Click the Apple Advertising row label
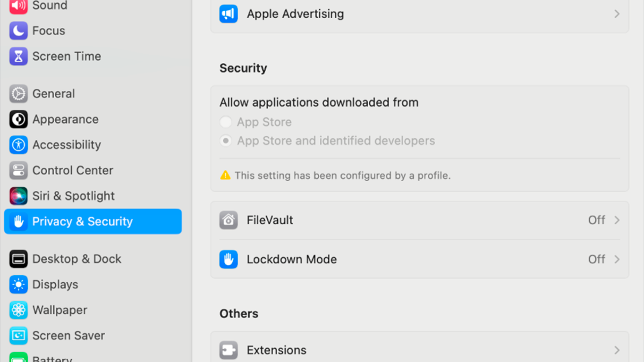 [x=295, y=14]
